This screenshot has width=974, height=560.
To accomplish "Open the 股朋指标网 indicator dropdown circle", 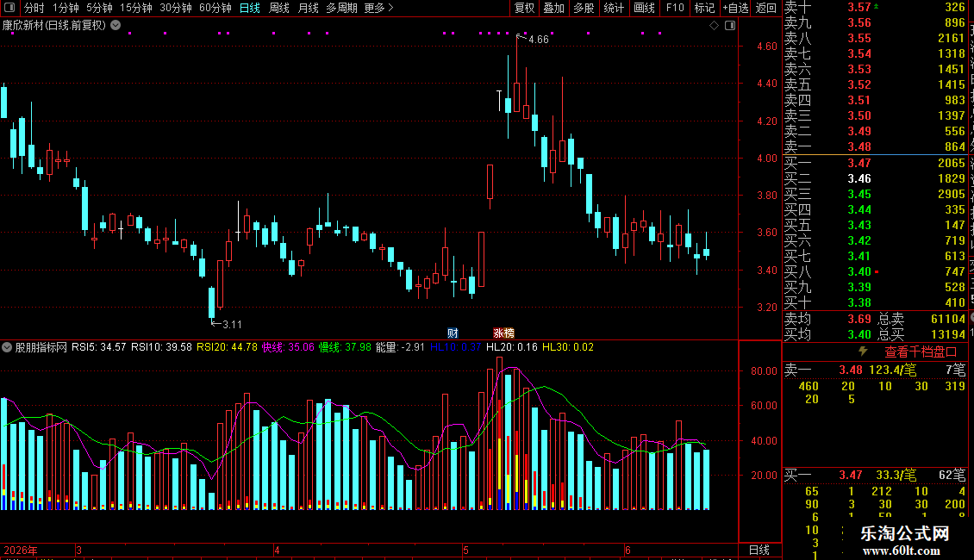I will 7,347.
